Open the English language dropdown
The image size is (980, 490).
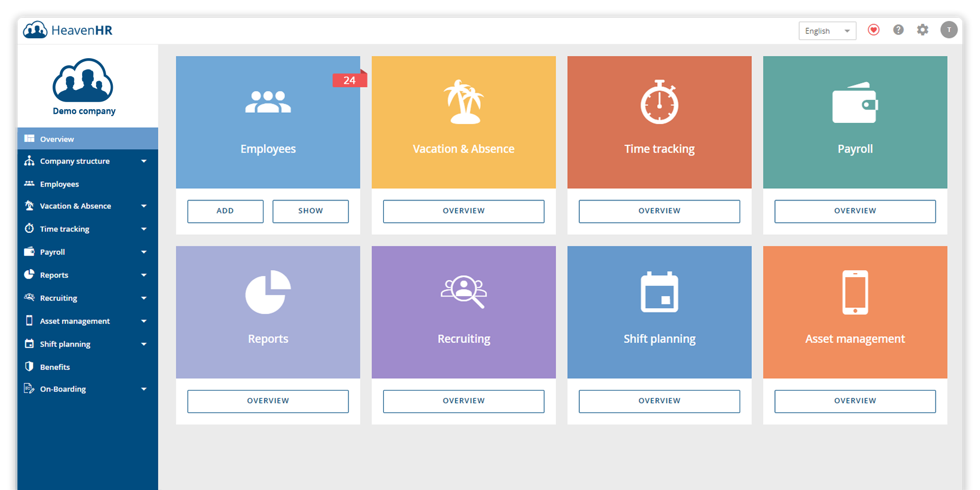(827, 31)
